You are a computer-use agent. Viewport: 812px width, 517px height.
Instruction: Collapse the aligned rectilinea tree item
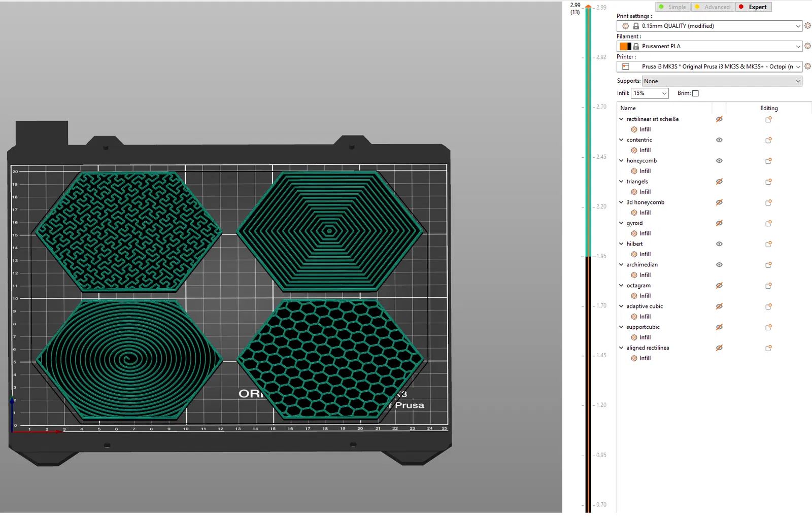tap(621, 348)
